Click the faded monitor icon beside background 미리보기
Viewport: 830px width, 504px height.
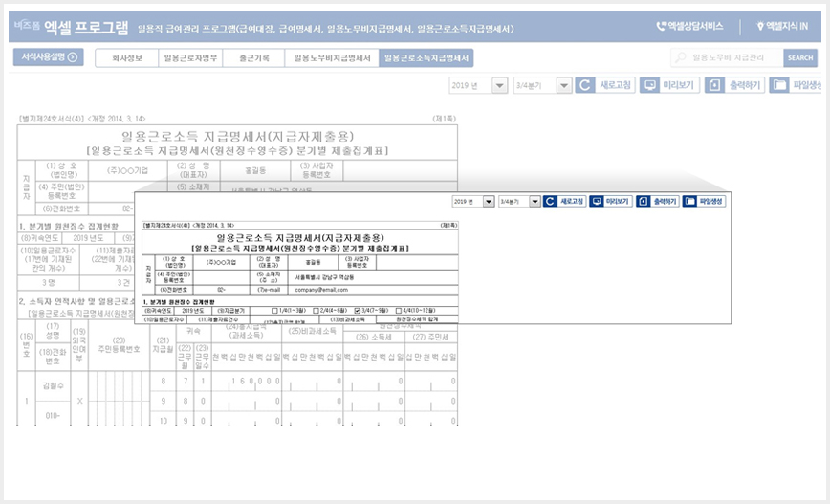click(x=649, y=85)
